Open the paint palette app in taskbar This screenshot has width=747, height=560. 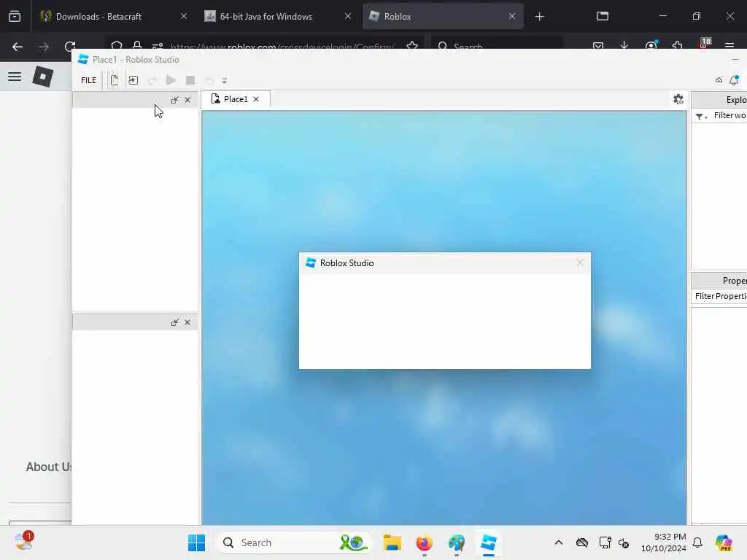tap(457, 542)
